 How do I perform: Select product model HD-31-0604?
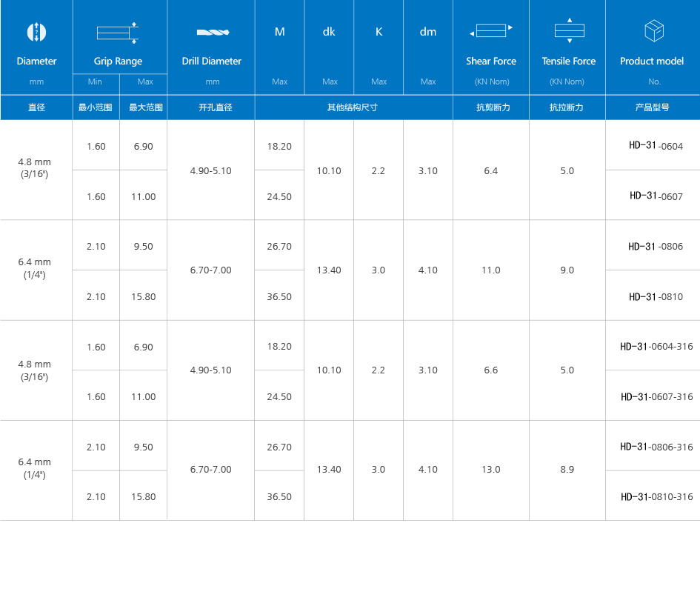point(656,146)
